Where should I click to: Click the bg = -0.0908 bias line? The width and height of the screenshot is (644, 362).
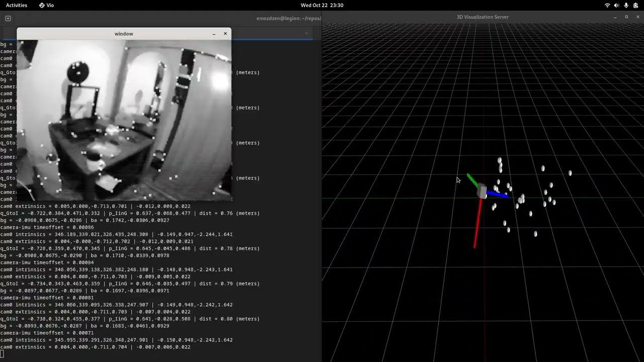(85, 255)
